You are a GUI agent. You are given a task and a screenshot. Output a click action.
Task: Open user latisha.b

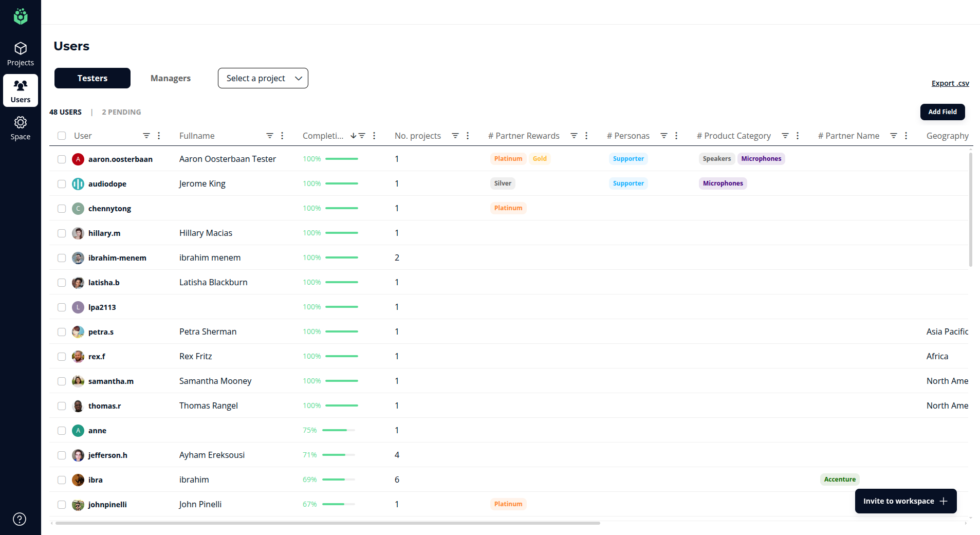pos(104,283)
